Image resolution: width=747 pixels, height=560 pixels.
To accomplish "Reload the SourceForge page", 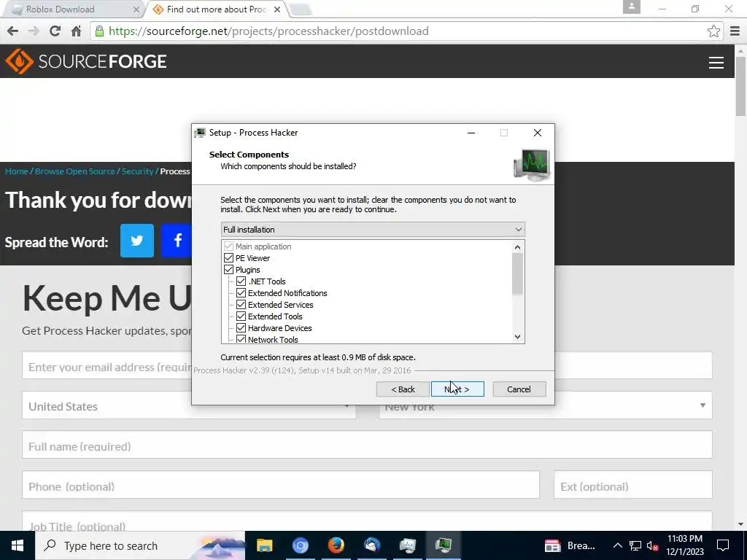I will click(55, 31).
